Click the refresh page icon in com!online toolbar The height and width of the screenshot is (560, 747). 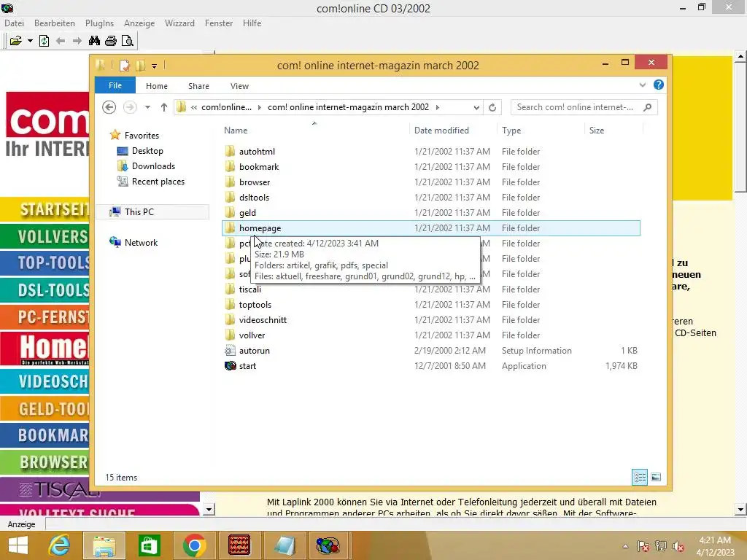point(44,41)
